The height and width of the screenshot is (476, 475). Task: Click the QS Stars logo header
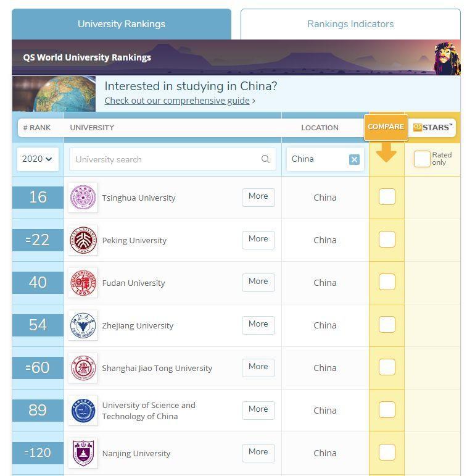[x=432, y=128]
